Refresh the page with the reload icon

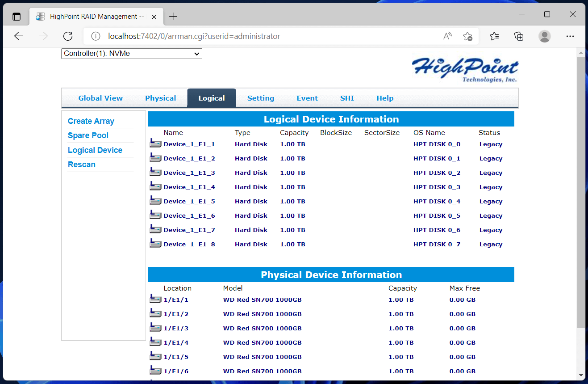[x=68, y=36]
